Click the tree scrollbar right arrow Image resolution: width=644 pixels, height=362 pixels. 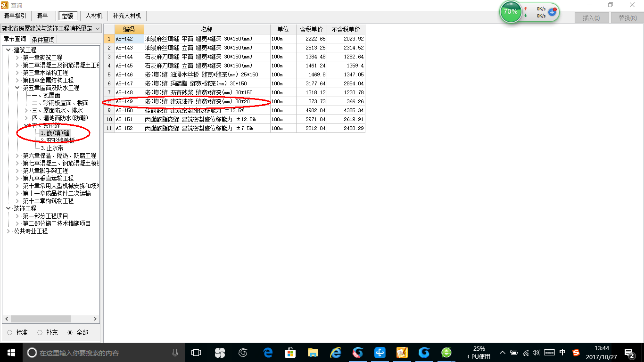95,319
